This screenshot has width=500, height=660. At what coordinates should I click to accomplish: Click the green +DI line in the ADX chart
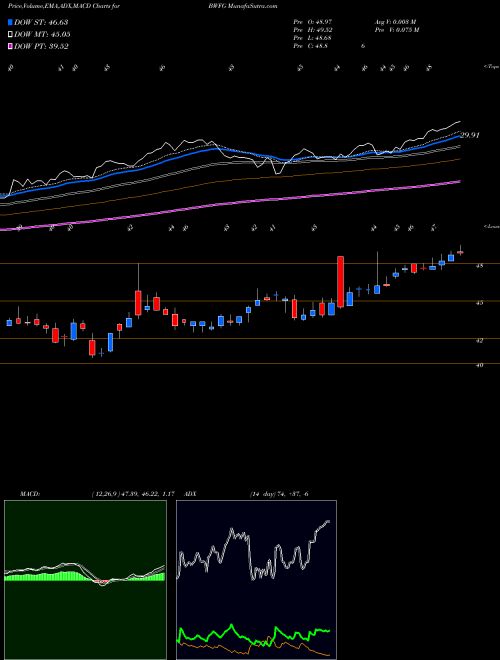pos(254,633)
